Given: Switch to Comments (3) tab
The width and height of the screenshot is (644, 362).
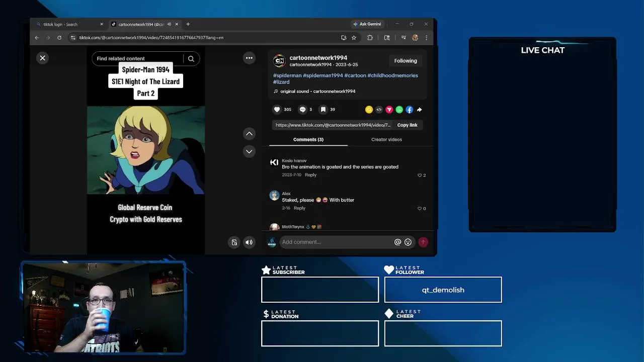Looking at the screenshot, I should (308, 140).
